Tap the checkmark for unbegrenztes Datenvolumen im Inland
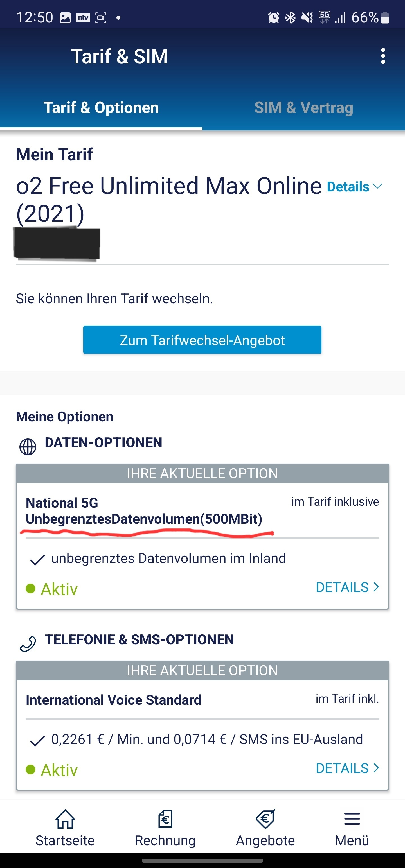This screenshot has width=405, height=868. point(37,560)
